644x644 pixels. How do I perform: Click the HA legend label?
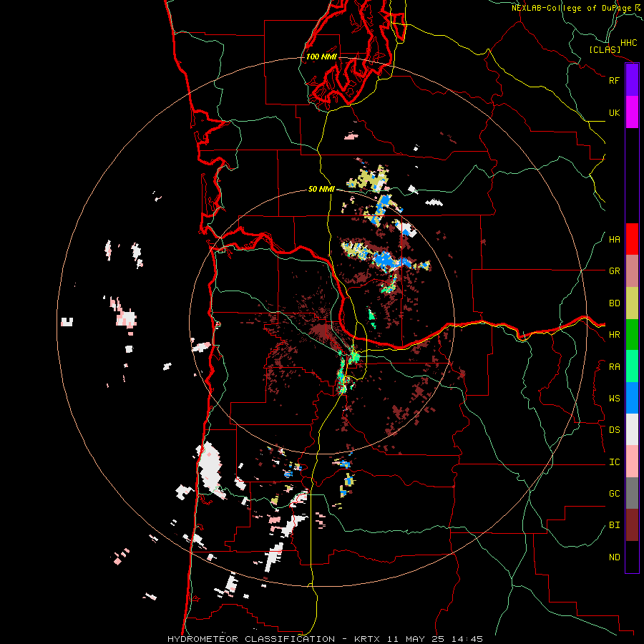(x=614, y=240)
